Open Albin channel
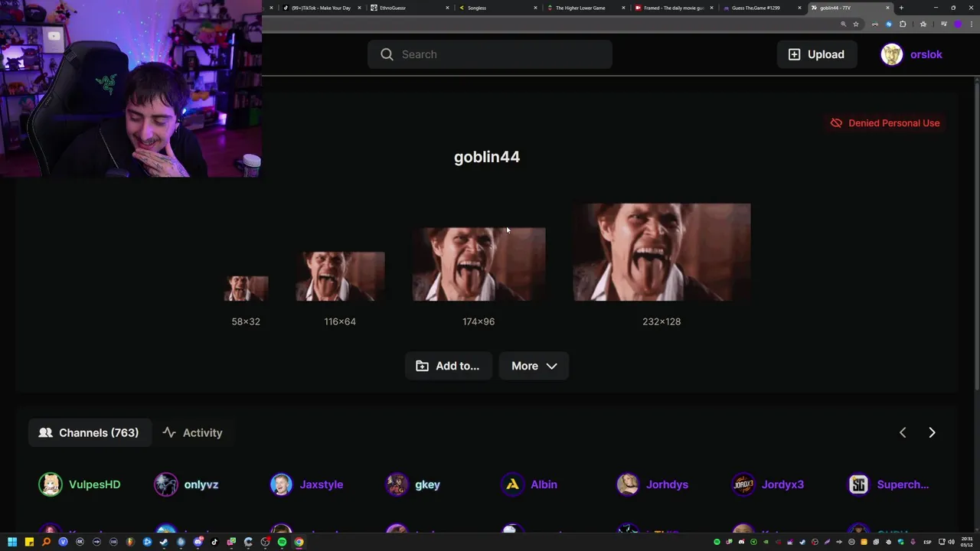 coord(529,484)
